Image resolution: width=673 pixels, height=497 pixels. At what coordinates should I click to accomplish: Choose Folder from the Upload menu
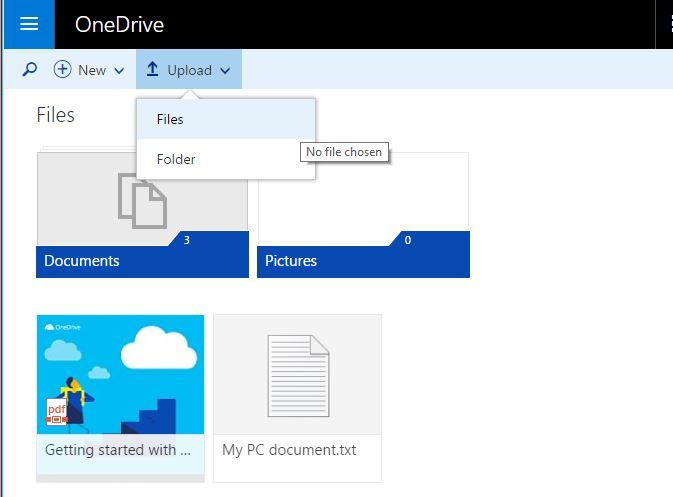(226, 159)
